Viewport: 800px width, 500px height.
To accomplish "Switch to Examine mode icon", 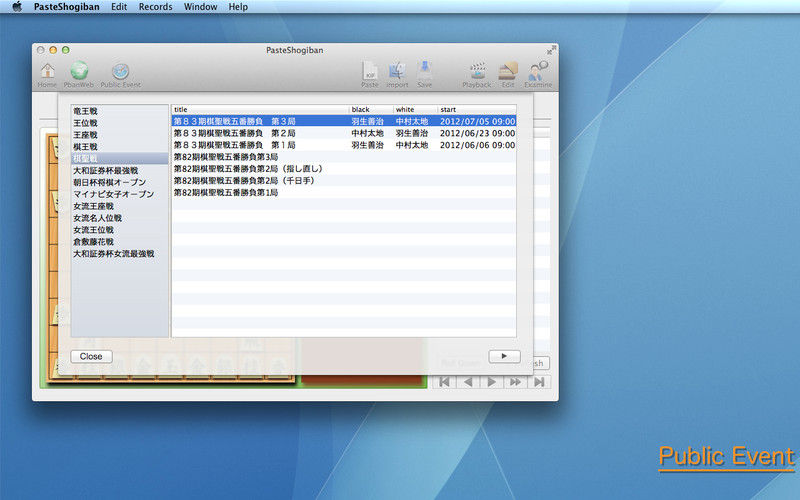I will 538,74.
